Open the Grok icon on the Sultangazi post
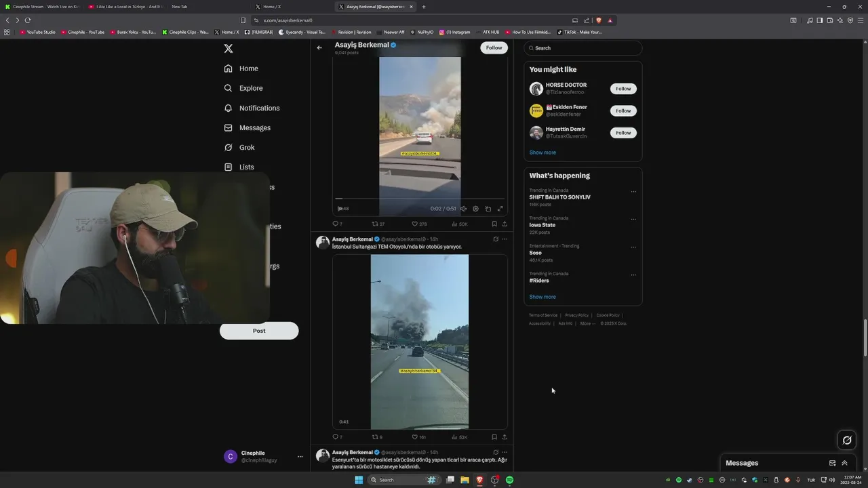 (496, 239)
